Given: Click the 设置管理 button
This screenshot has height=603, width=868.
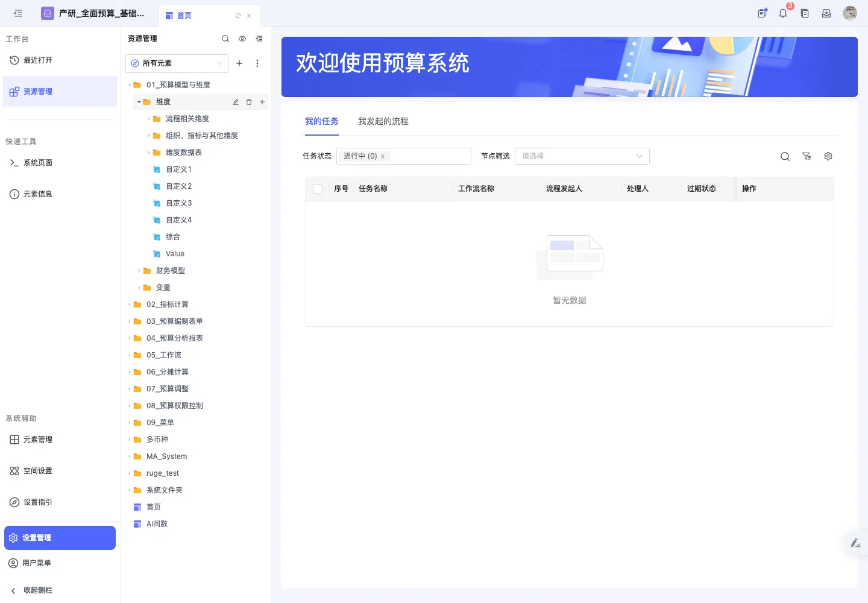Looking at the screenshot, I should (x=60, y=538).
